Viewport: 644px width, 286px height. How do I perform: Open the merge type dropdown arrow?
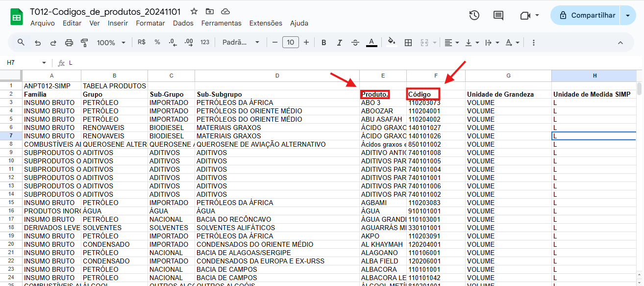[x=434, y=43]
